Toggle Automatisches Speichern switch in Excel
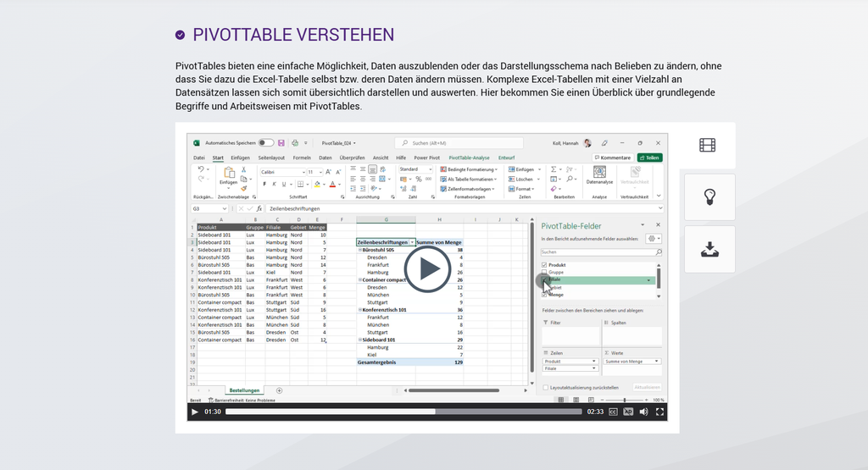 265,142
